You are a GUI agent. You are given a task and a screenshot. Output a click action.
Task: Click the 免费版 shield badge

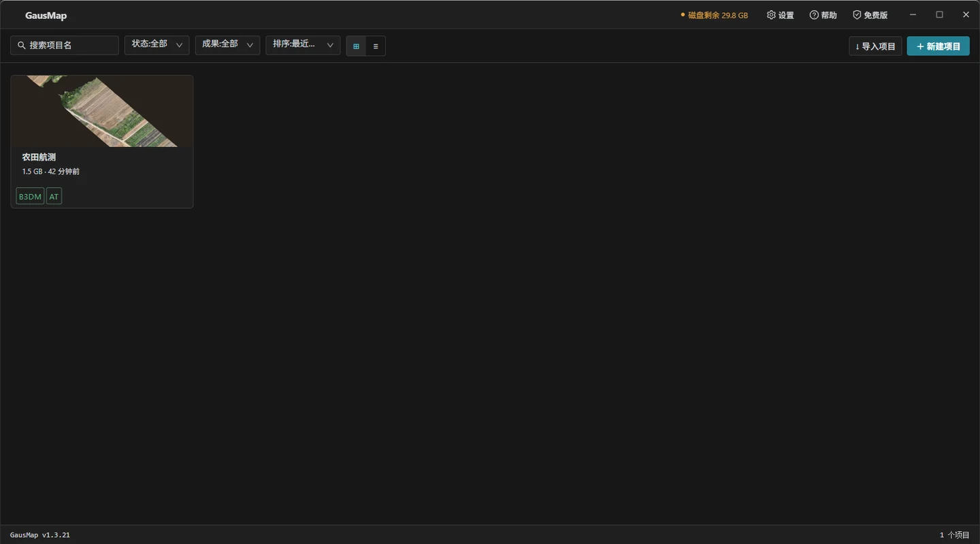click(x=870, y=15)
